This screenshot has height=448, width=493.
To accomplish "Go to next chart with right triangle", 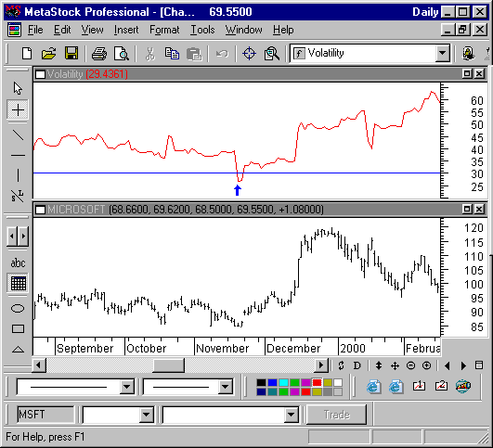I will (463, 365).
